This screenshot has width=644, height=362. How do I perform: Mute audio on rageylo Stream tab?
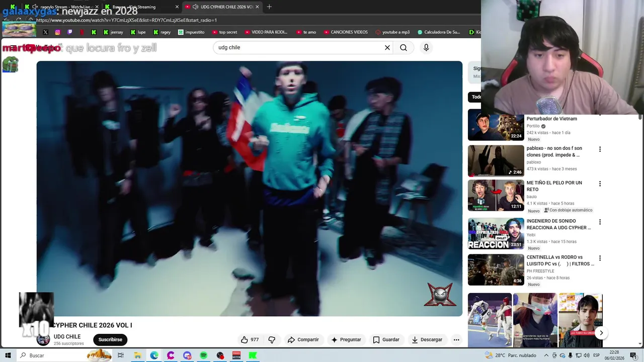point(35,7)
